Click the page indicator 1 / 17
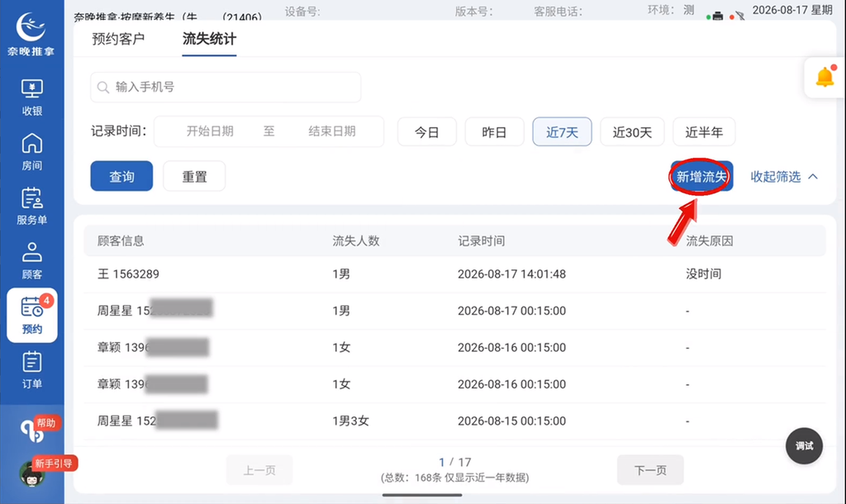The width and height of the screenshot is (846, 504). coord(455,462)
